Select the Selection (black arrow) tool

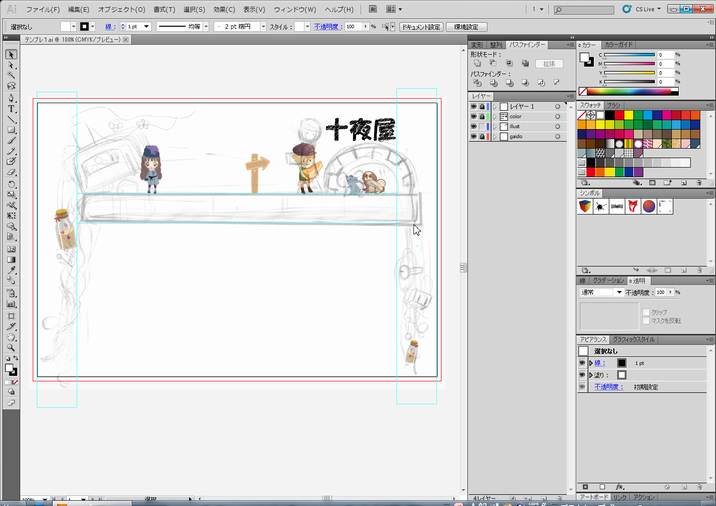11,55
